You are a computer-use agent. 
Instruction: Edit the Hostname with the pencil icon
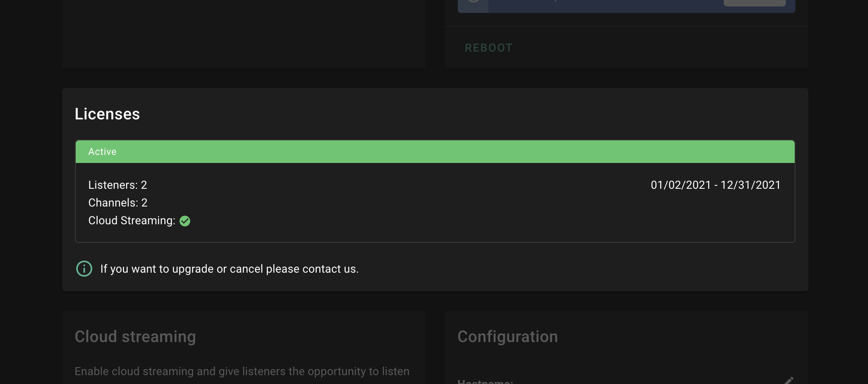click(x=788, y=380)
